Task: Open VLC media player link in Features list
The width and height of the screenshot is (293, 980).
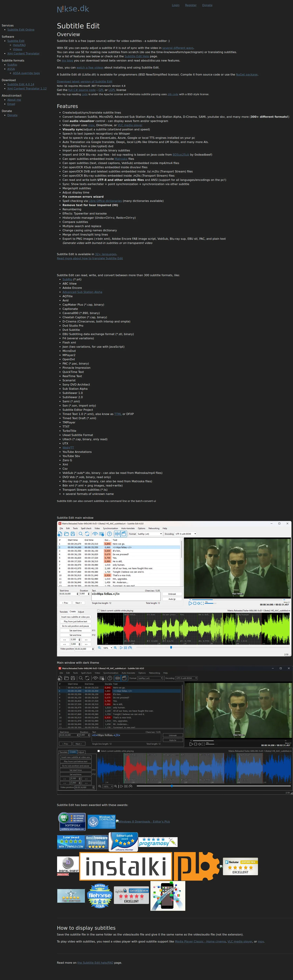Action: pyautogui.click(x=130, y=125)
